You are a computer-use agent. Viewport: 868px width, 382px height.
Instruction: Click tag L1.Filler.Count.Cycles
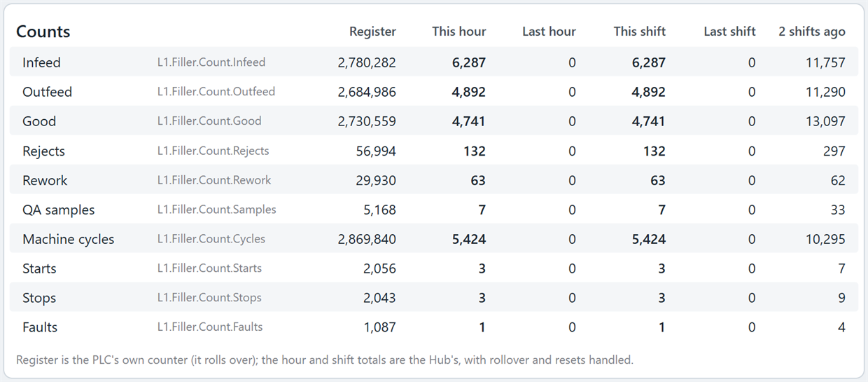(x=211, y=239)
